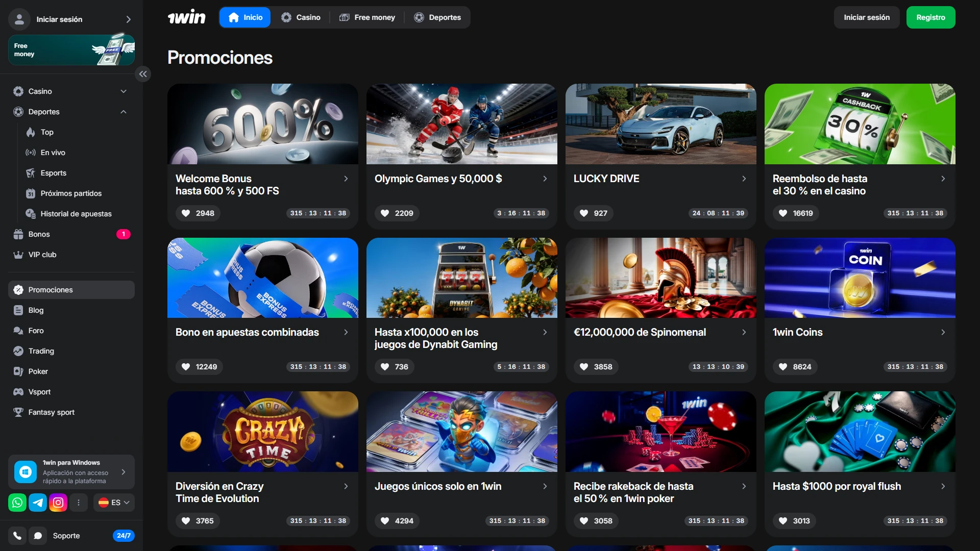Open the Instagram social icon
The image size is (980, 551).
(58, 503)
